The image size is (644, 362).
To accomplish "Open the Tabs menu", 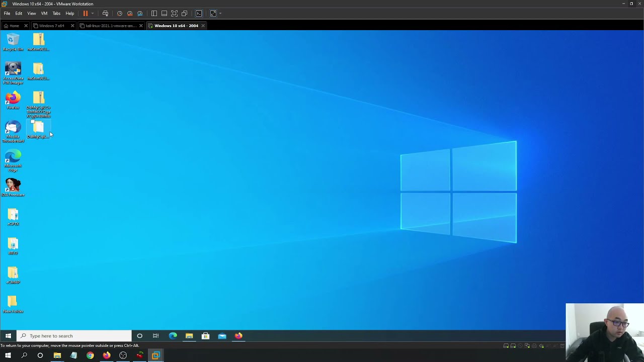I will tap(56, 14).
